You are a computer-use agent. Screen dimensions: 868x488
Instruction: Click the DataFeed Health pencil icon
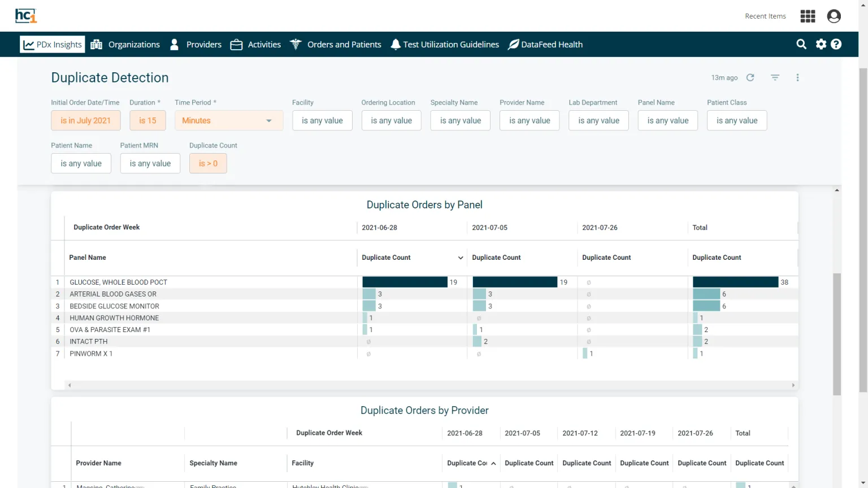point(513,44)
